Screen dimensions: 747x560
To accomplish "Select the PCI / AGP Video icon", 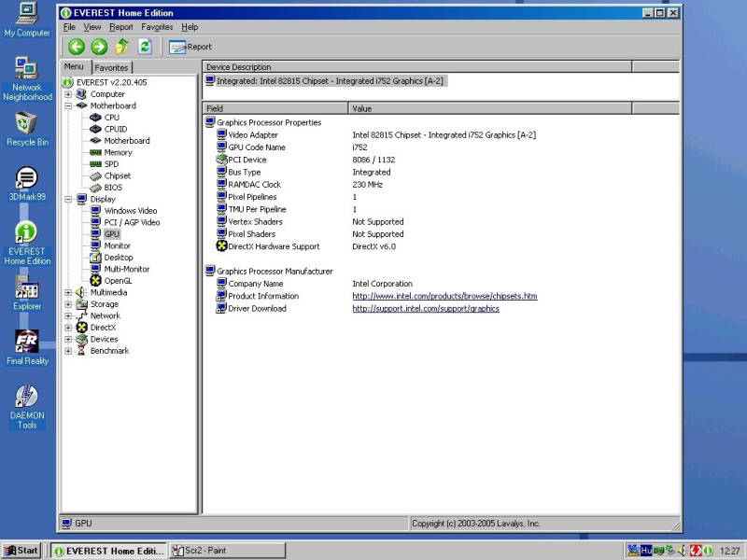I will click(95, 222).
